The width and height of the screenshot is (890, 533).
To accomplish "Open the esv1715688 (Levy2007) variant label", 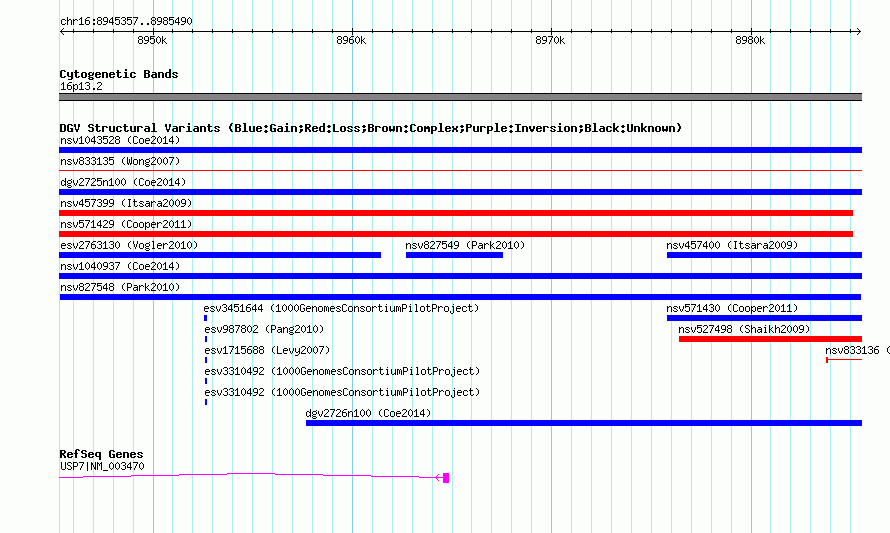I will point(267,350).
